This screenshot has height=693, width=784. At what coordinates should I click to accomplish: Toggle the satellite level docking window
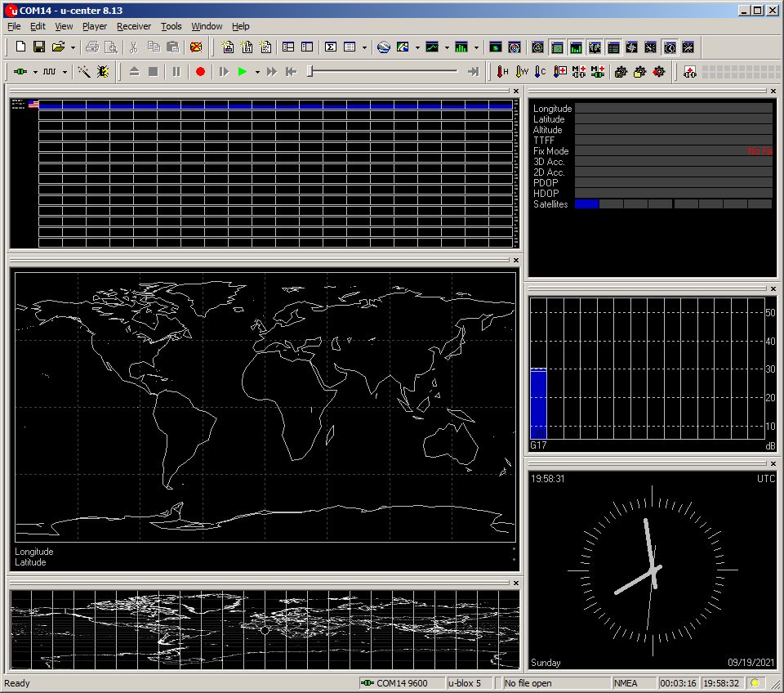pyautogui.click(x=575, y=47)
